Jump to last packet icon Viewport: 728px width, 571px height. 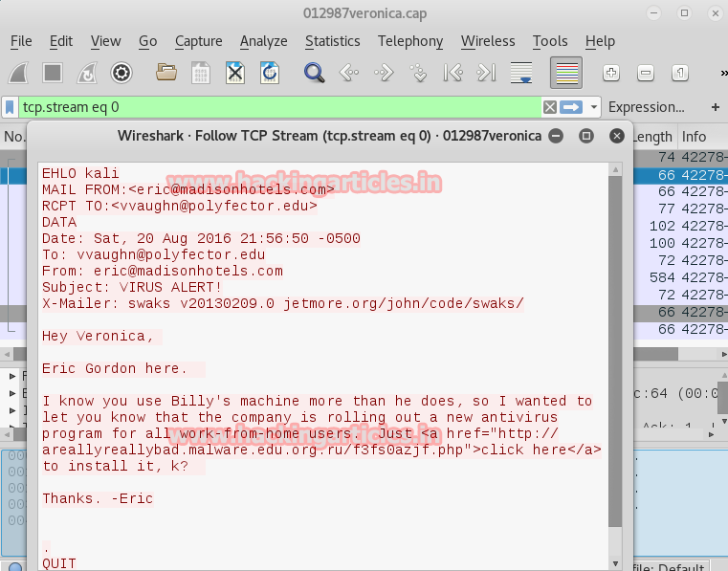[487, 73]
